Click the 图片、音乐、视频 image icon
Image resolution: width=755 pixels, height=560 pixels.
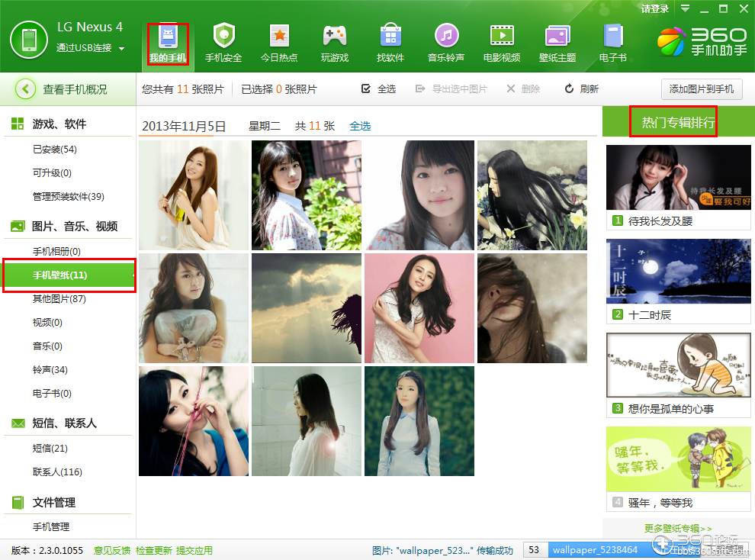pyautogui.click(x=18, y=226)
